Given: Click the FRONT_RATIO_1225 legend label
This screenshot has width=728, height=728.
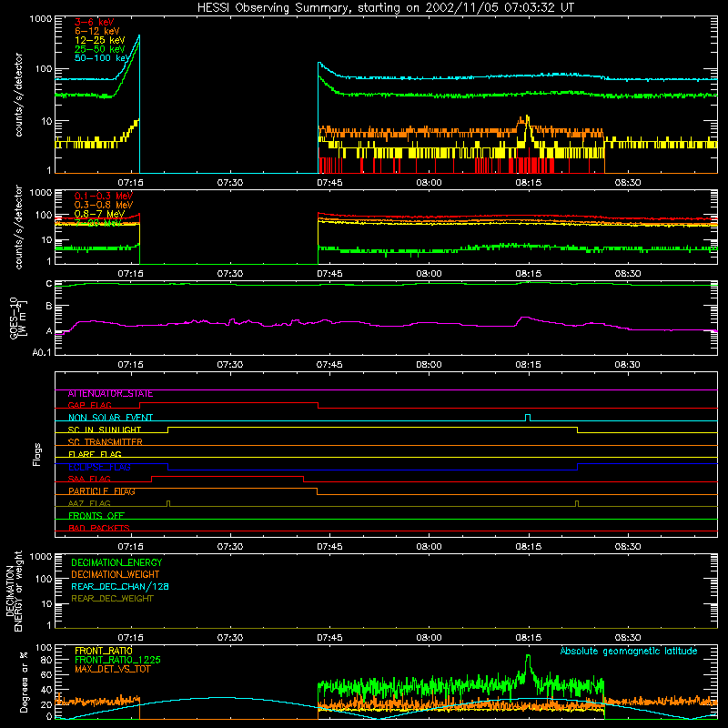Looking at the screenshot, I should (x=118, y=660).
